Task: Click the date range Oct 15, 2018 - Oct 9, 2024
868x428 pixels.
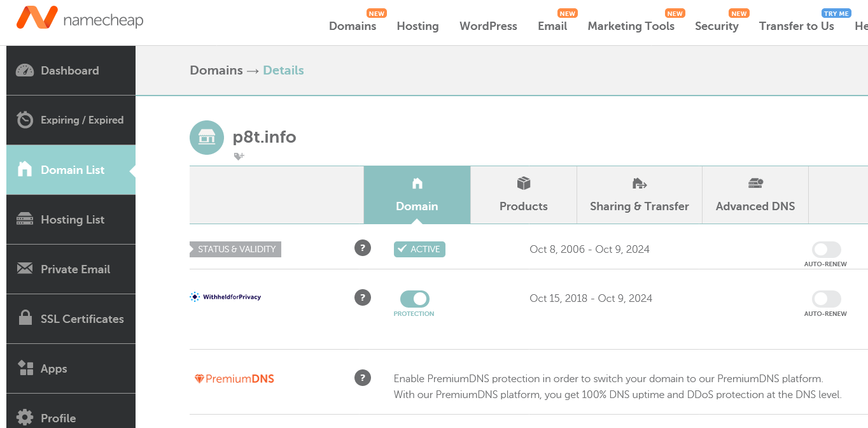Action: (x=591, y=298)
